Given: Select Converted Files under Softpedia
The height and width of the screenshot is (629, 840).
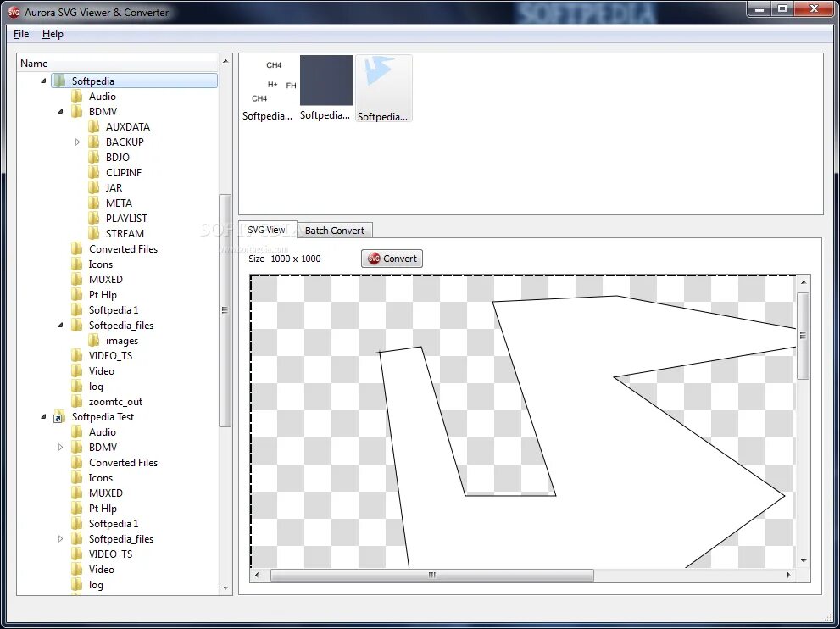Looking at the screenshot, I should [x=123, y=249].
